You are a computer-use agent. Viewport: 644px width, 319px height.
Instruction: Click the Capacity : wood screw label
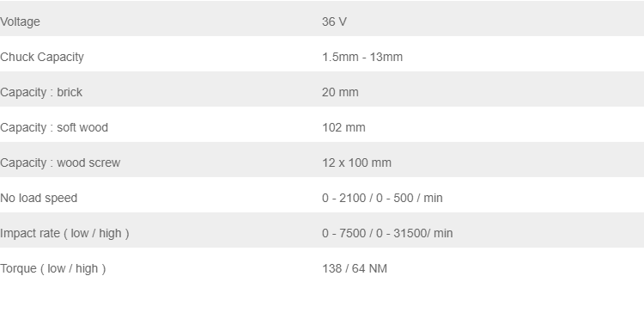click(60, 163)
